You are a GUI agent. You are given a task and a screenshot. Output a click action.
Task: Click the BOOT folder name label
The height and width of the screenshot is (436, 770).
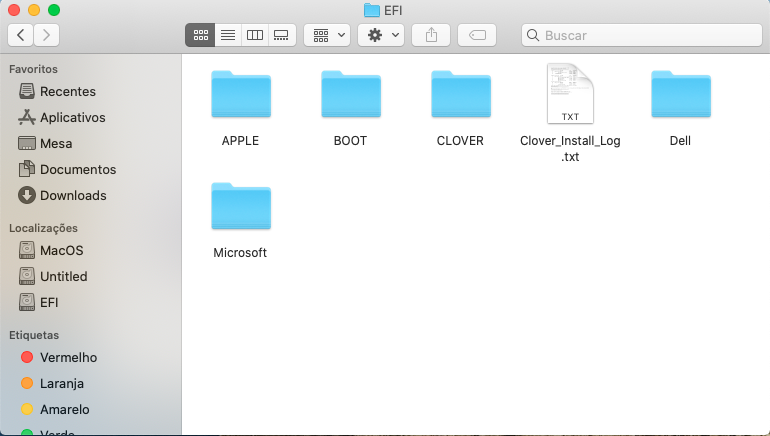tap(350, 141)
